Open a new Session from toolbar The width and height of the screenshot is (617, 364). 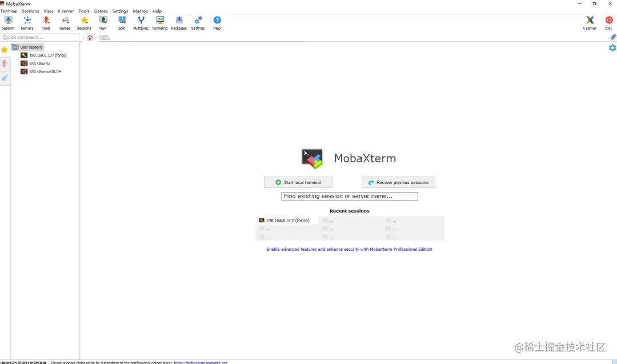[x=8, y=23]
